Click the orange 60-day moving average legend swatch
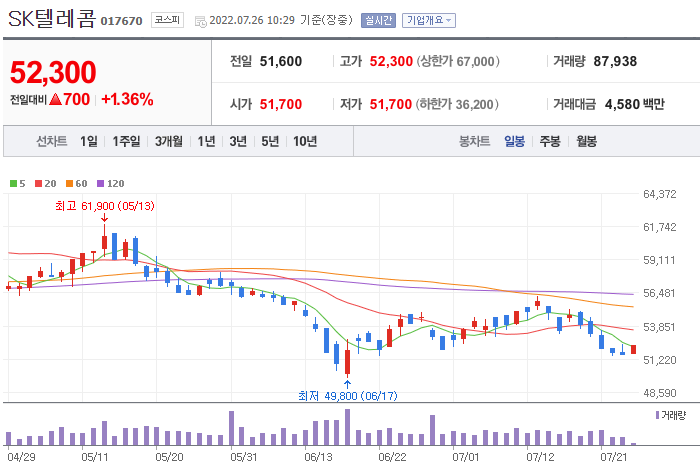The image size is (700, 472). point(69,184)
